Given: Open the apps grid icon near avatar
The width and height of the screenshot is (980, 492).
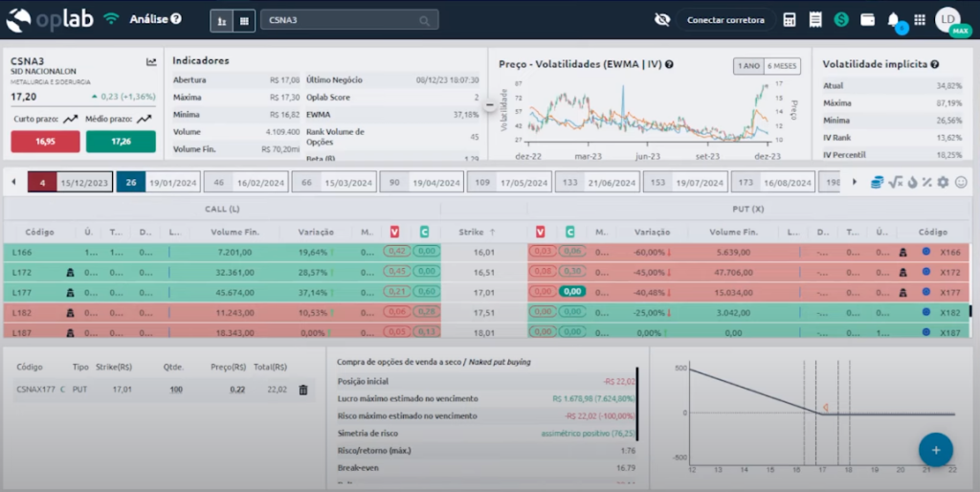Looking at the screenshot, I should 920,19.
